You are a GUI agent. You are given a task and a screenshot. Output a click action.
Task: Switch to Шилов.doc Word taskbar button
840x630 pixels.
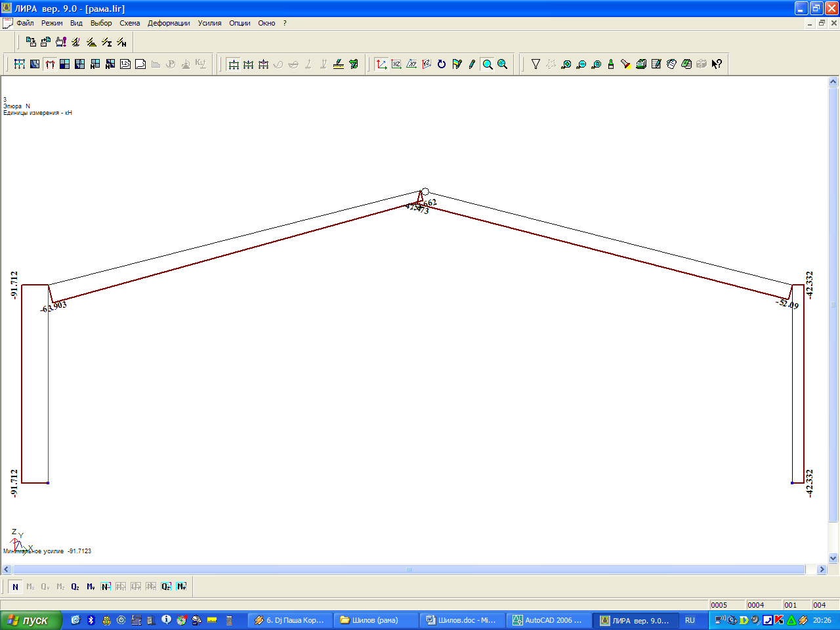point(462,620)
